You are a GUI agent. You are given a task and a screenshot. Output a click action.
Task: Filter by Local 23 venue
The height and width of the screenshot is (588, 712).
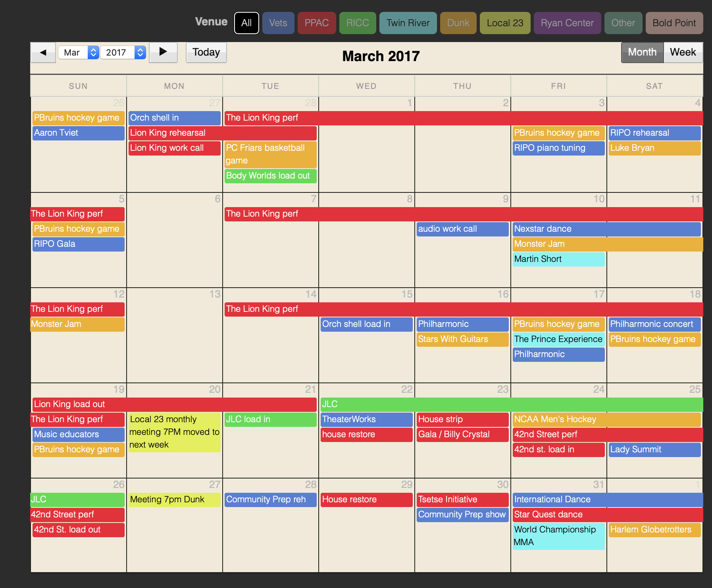coord(505,23)
